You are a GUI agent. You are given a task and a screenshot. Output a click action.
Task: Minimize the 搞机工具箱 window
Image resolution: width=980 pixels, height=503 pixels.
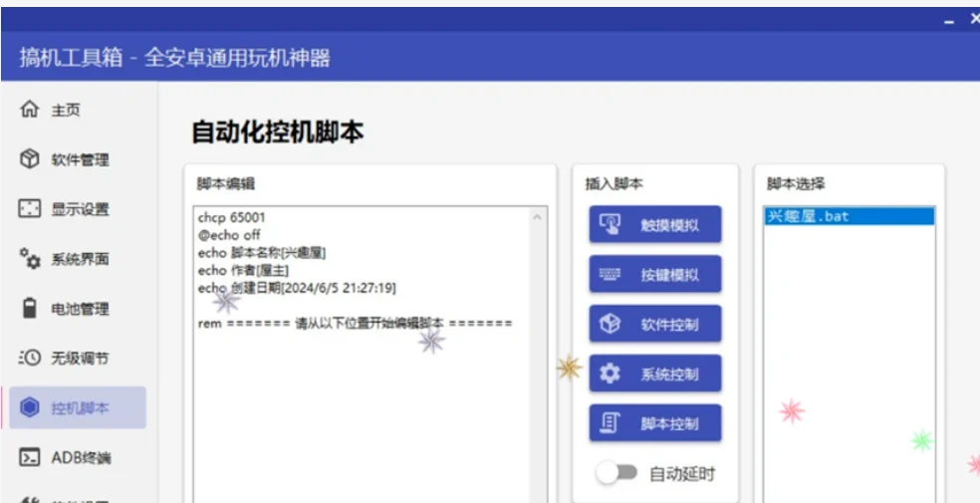coord(949,21)
